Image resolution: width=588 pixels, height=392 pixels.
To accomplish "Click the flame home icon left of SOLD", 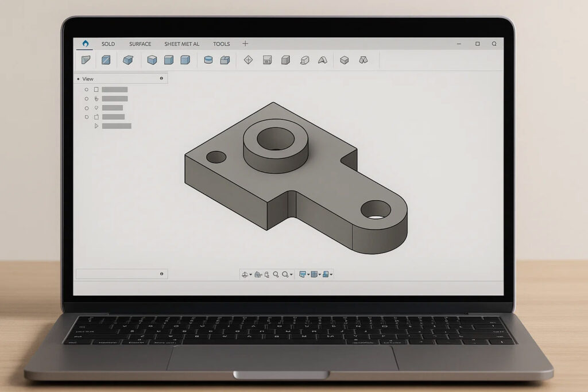I will click(x=86, y=44).
